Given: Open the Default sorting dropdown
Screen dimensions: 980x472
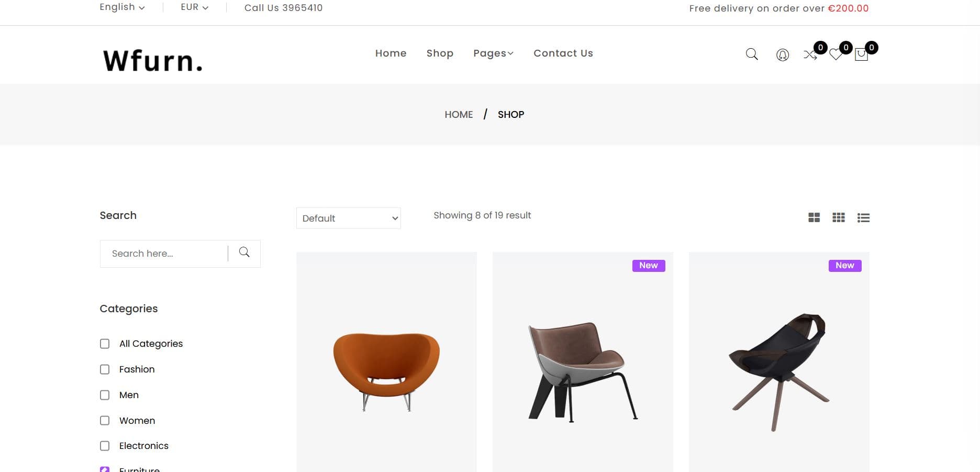Looking at the screenshot, I should (348, 218).
